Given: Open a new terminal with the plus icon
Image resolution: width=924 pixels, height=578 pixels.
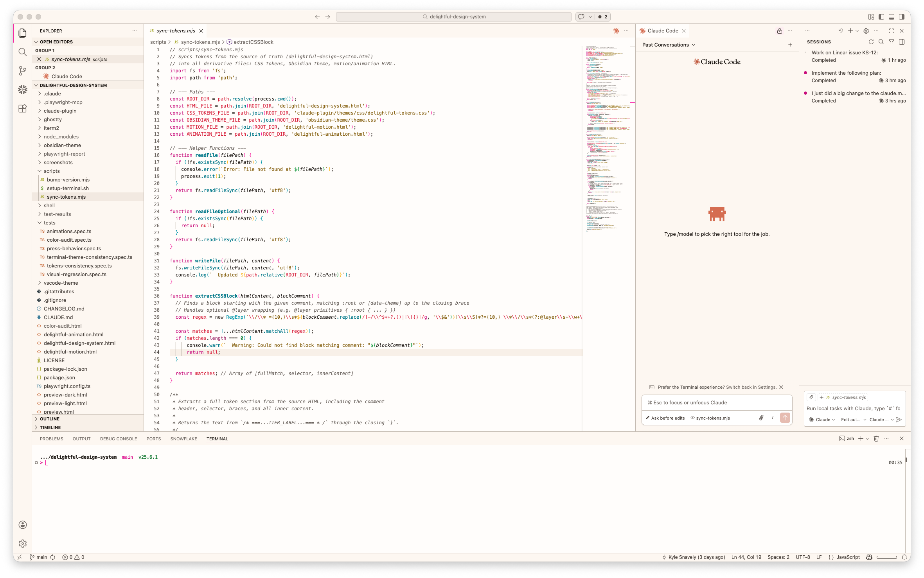Looking at the screenshot, I should click(x=860, y=438).
